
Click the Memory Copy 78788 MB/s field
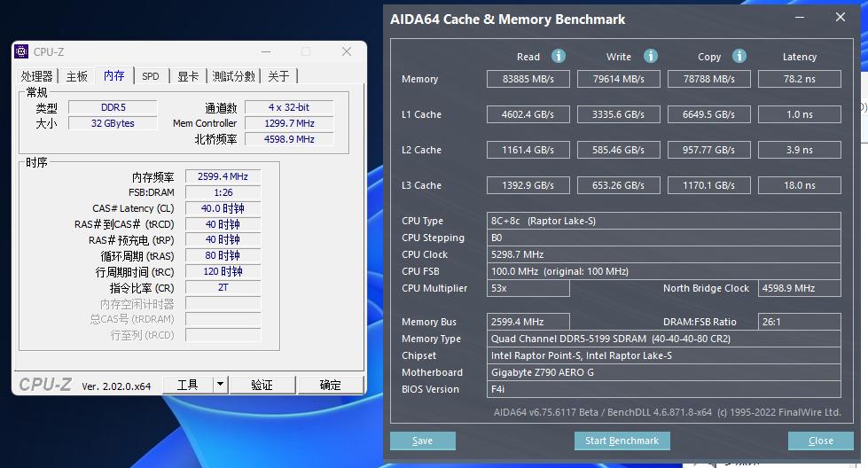click(709, 79)
